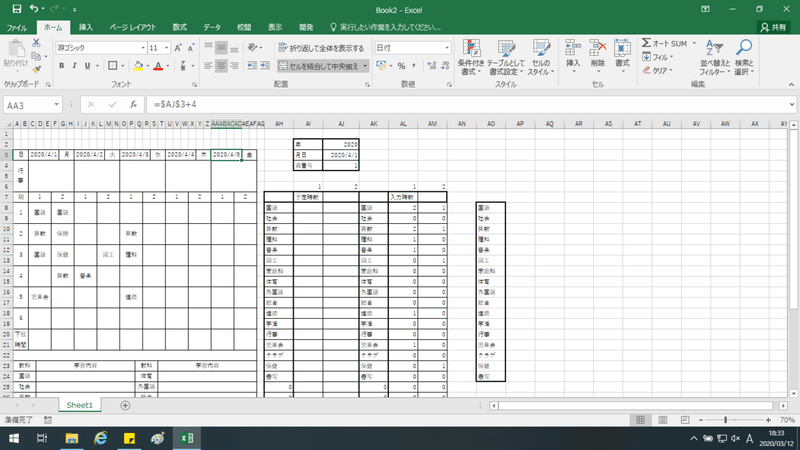Screen dimensions: 800x450
Task: Open Format as Table gallery
Action: click(505, 58)
